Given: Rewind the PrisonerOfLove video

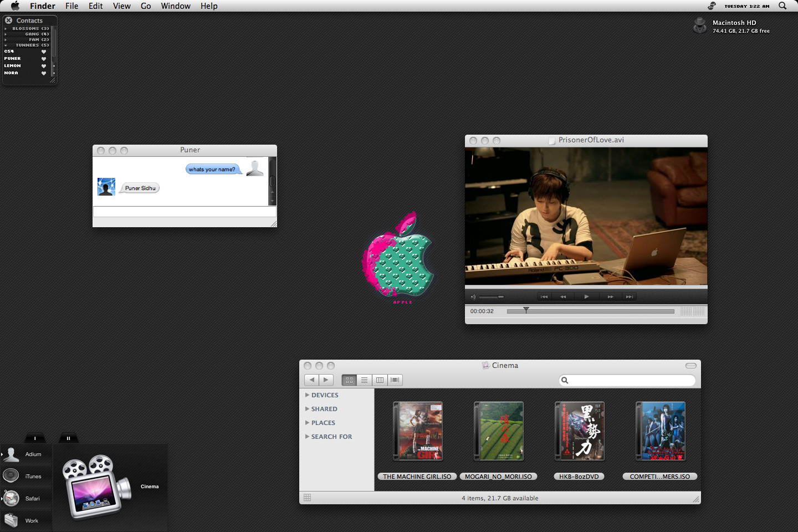Looking at the screenshot, I should [x=563, y=296].
